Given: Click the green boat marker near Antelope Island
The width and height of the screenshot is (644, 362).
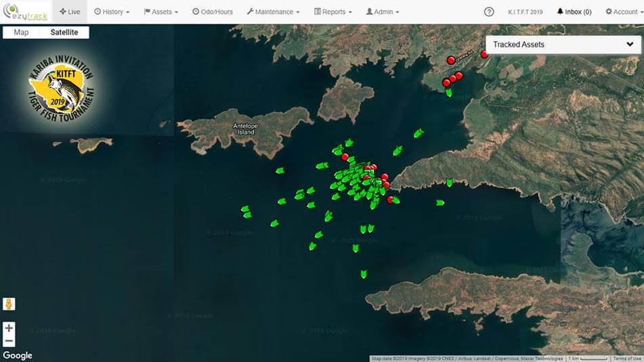Looking at the screenshot, I should coord(280,171).
